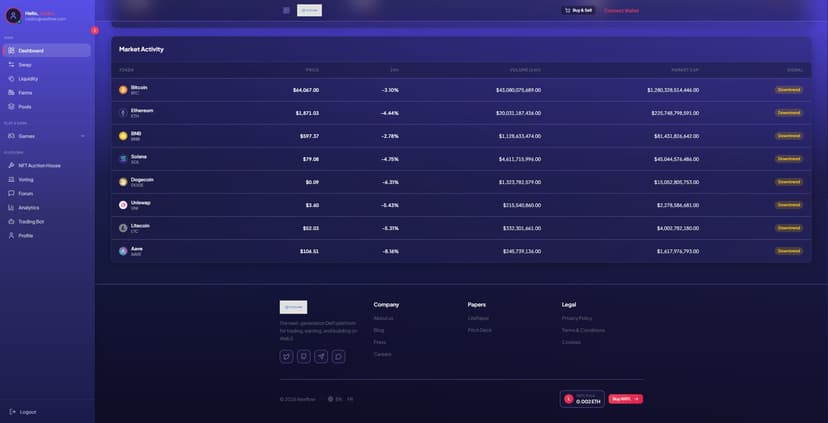Click the MARKET CAP column header
This screenshot has height=423, width=828.
click(685, 70)
